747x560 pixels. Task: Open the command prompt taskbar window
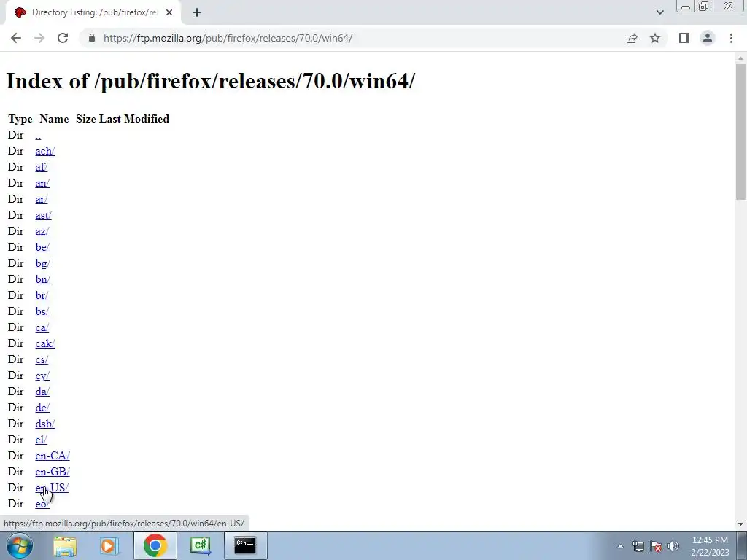coord(245,545)
